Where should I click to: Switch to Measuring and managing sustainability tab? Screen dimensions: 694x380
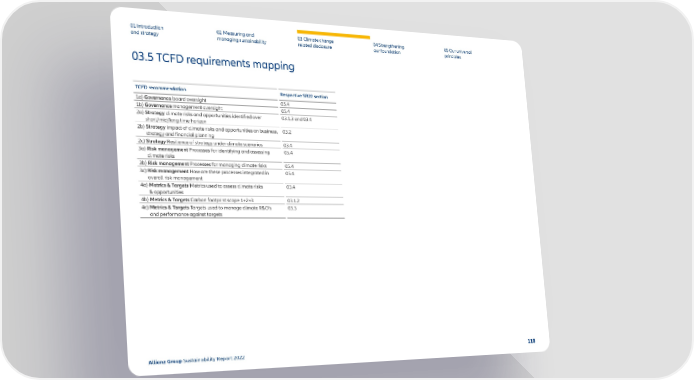(x=241, y=37)
